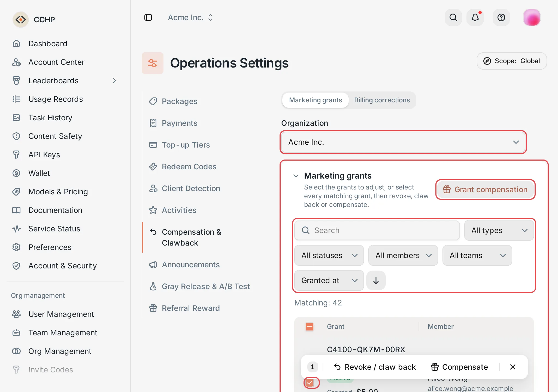The width and height of the screenshot is (558, 392).
Task: Open the help question-mark icon
Action: tap(501, 17)
